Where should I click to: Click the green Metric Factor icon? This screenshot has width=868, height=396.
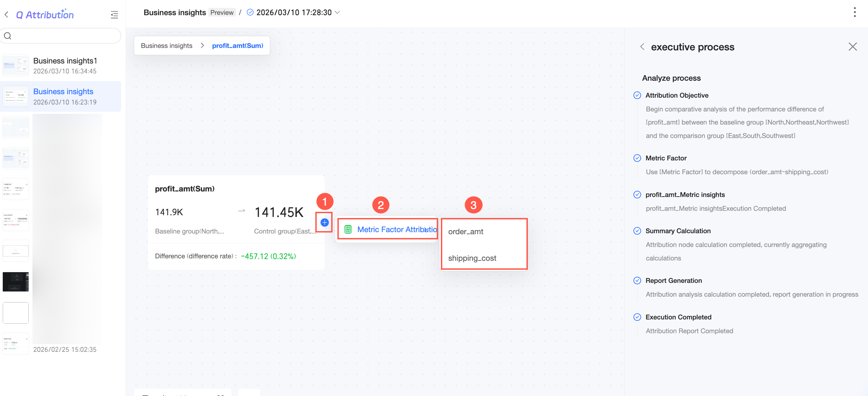pos(348,229)
